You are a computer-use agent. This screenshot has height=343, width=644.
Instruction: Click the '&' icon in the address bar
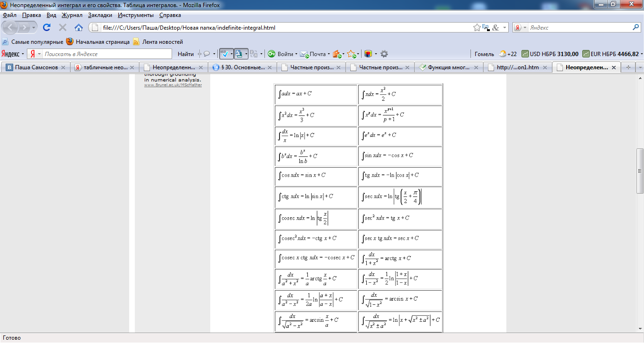[495, 28]
